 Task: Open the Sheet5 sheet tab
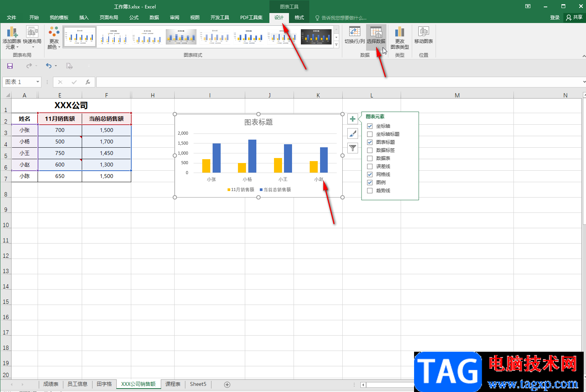coord(198,384)
